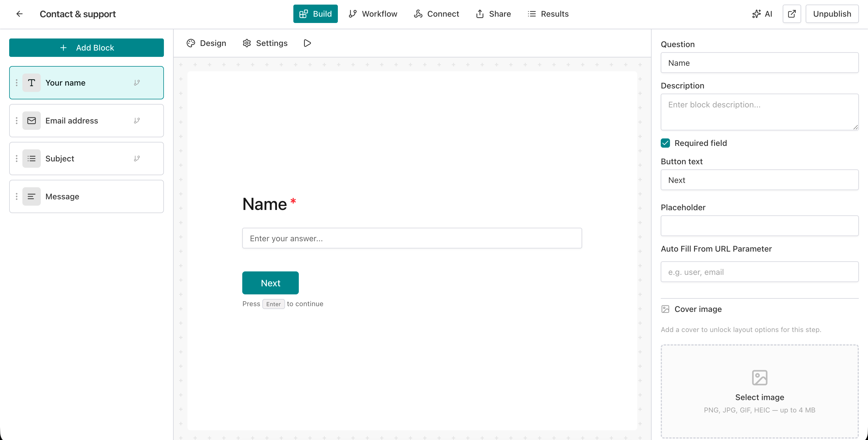Screen dimensions: 868x440
Task: Open the Results tab
Action: [548, 14]
